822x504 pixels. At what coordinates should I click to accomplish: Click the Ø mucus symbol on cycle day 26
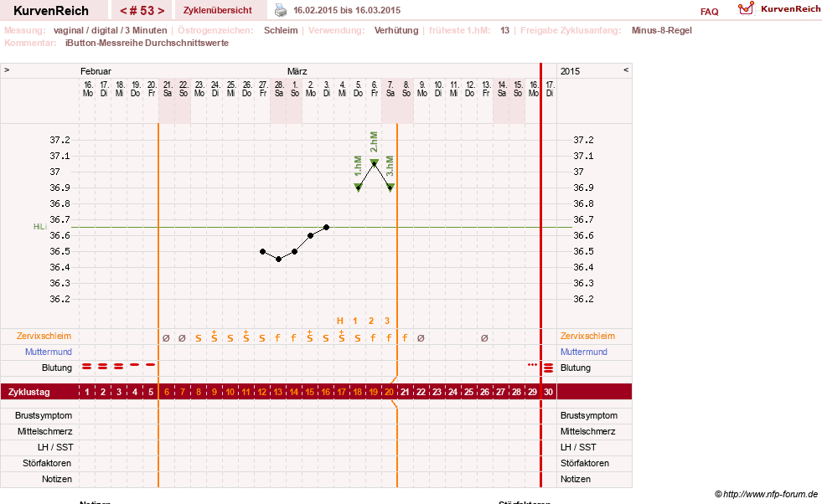(x=484, y=338)
